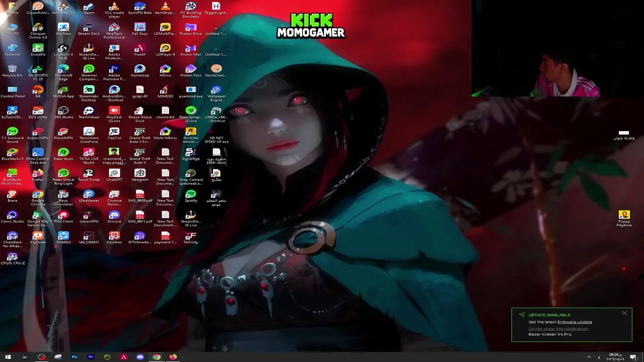Open the NVIDIA App shortcut
The height and width of the screenshot is (362, 644).
tap(63, 92)
